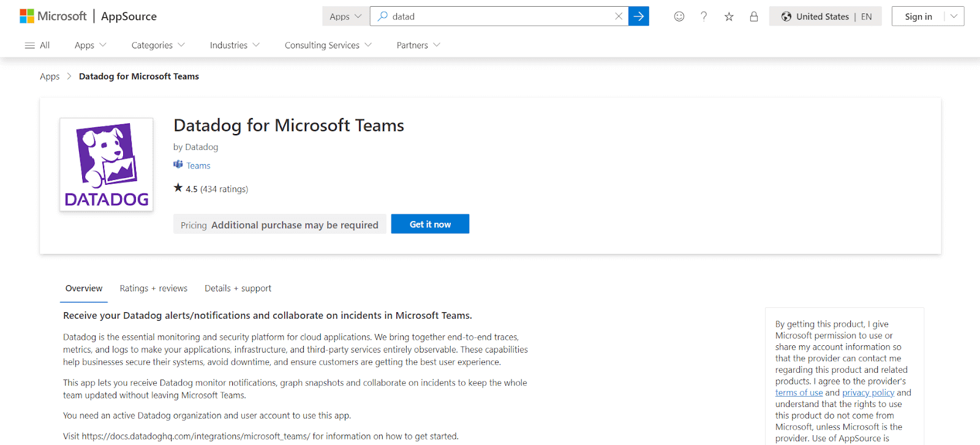Click the docs.datadoghq.com integrations URL text
The width and height of the screenshot is (980, 445).
click(196, 436)
